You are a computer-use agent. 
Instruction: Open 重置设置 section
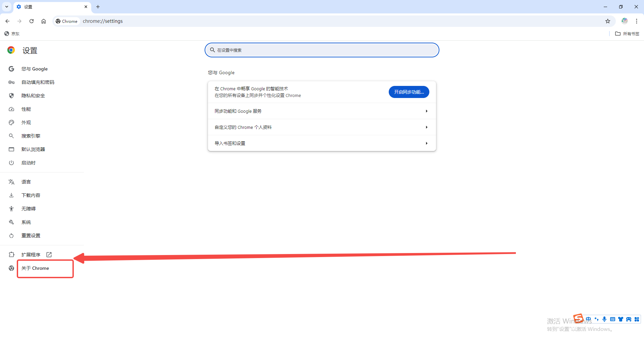pos(31,236)
